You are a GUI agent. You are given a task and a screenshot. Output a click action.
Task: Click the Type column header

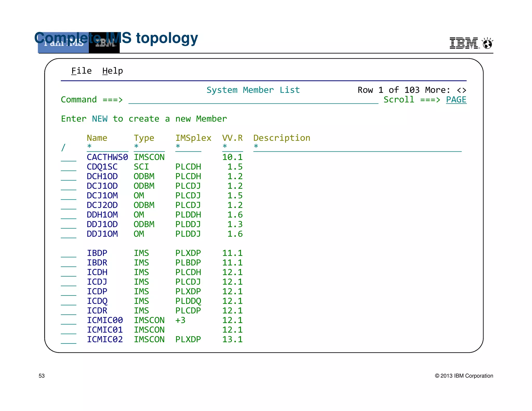pyautogui.click(x=144, y=138)
